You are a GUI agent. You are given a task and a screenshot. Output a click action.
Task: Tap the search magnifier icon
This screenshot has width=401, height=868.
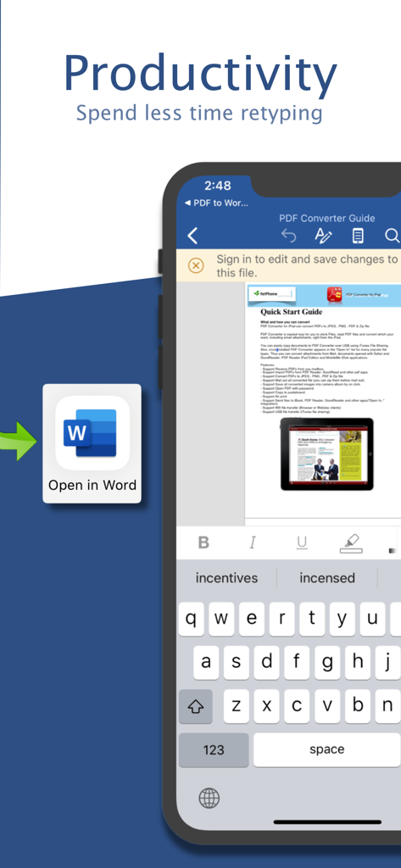[393, 236]
